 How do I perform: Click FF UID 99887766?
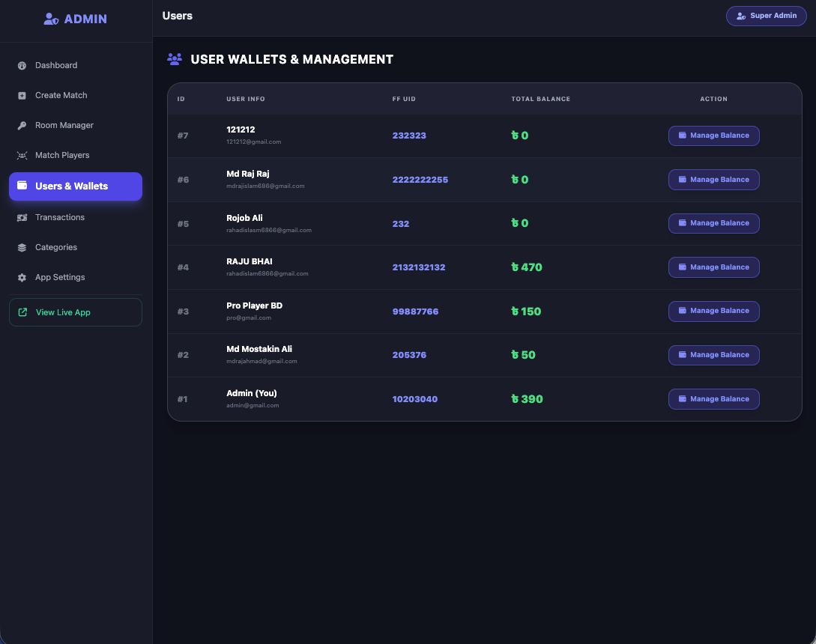pyautogui.click(x=415, y=312)
